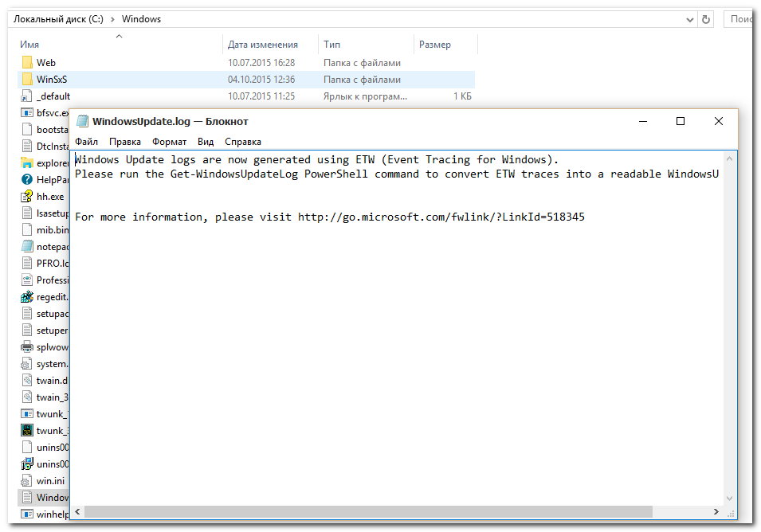The height and width of the screenshot is (532, 761).
Task: Click the horizontal scrollbar left arrow in Notepad
Action: coord(77,511)
